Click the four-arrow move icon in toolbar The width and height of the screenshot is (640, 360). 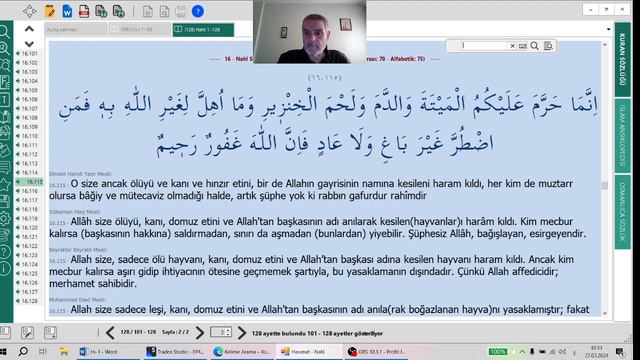29,11
